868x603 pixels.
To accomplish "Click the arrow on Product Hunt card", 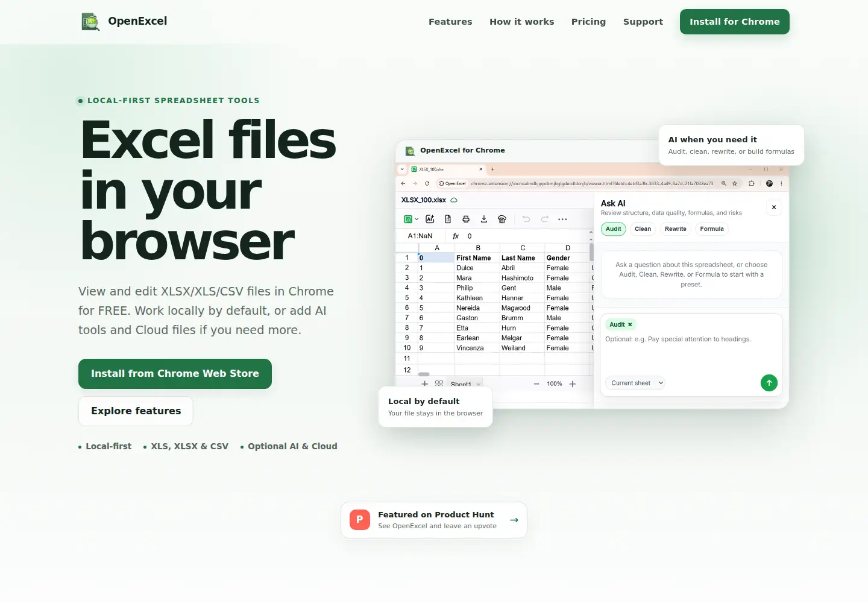I will (514, 520).
